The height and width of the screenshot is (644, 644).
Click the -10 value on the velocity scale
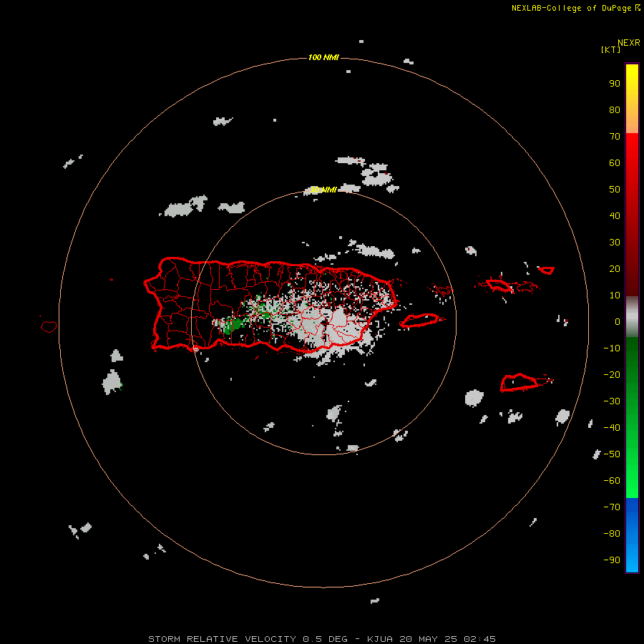point(612,348)
